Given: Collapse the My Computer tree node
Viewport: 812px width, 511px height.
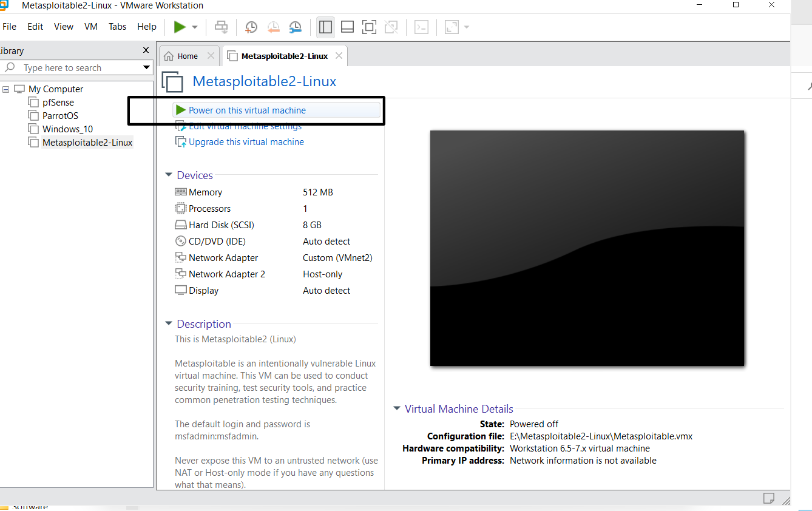Looking at the screenshot, I should 5,89.
